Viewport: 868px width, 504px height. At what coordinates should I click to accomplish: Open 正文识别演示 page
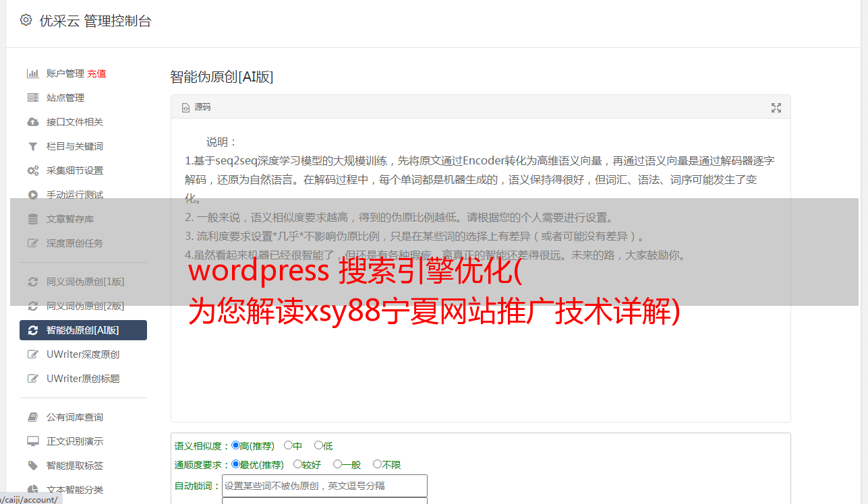point(75,441)
